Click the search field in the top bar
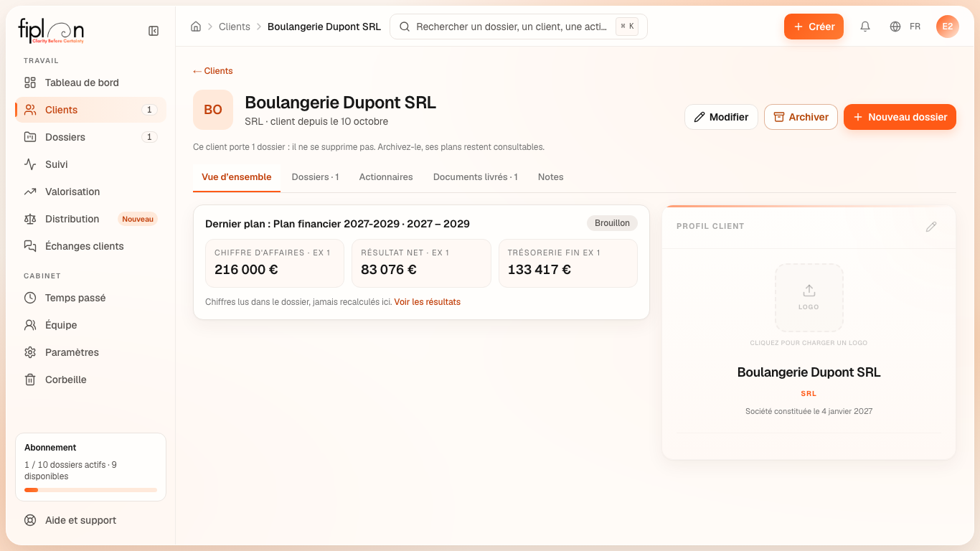This screenshot has height=551, width=980. click(519, 27)
